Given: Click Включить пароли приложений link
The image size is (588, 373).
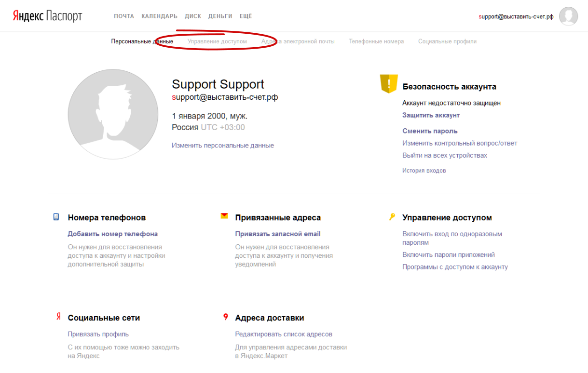Looking at the screenshot, I should click(x=449, y=255).
